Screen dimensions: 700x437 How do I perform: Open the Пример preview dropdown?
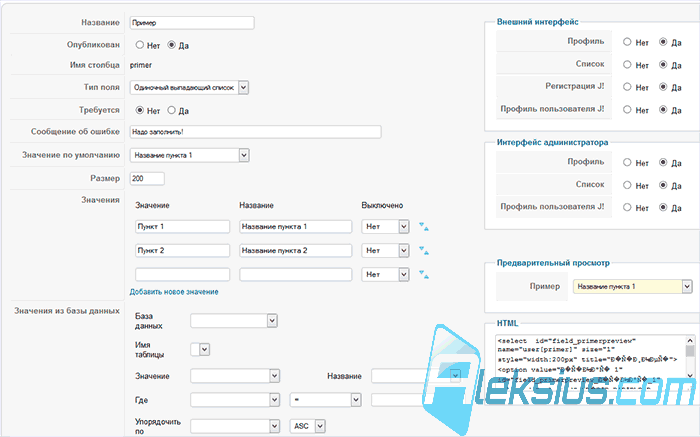[633, 286]
